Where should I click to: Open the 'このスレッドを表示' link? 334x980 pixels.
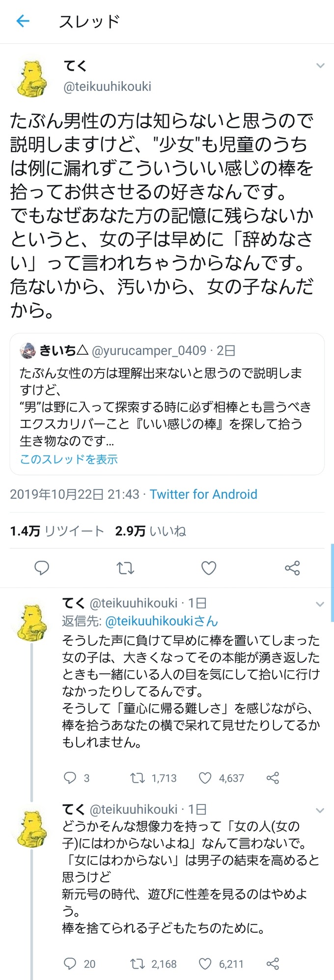(69, 459)
